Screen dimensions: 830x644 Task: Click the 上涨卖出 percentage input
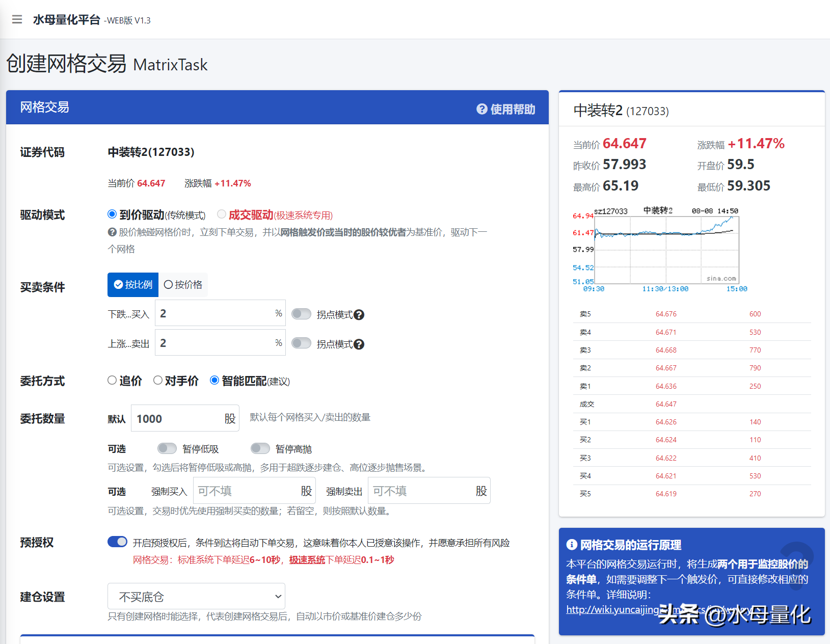[220, 343]
